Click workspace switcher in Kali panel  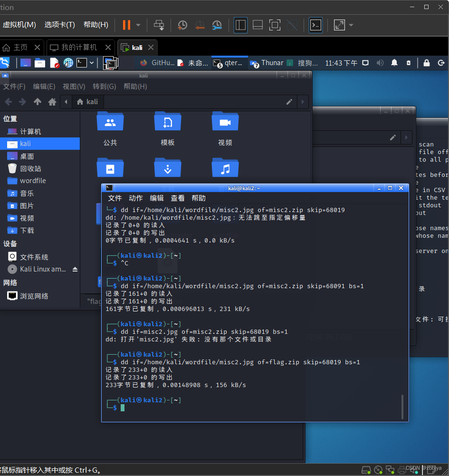click(111, 63)
